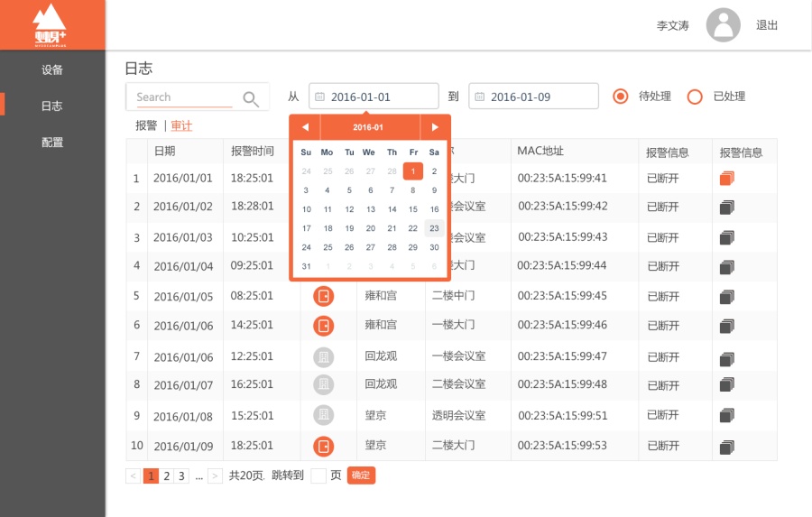Open alarm info icon for 2016/01/08 row
The image size is (812, 517).
727,415
